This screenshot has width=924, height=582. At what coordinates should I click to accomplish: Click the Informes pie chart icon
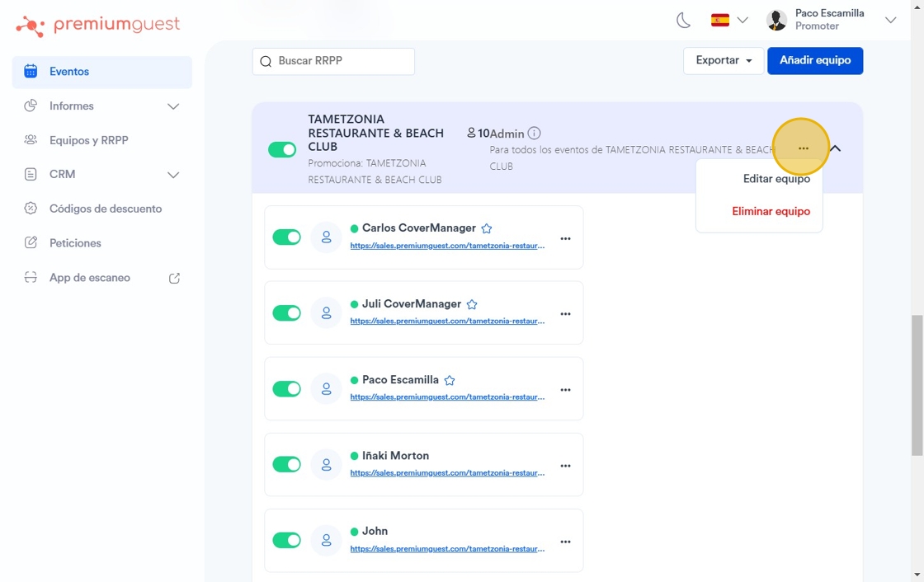click(x=31, y=106)
